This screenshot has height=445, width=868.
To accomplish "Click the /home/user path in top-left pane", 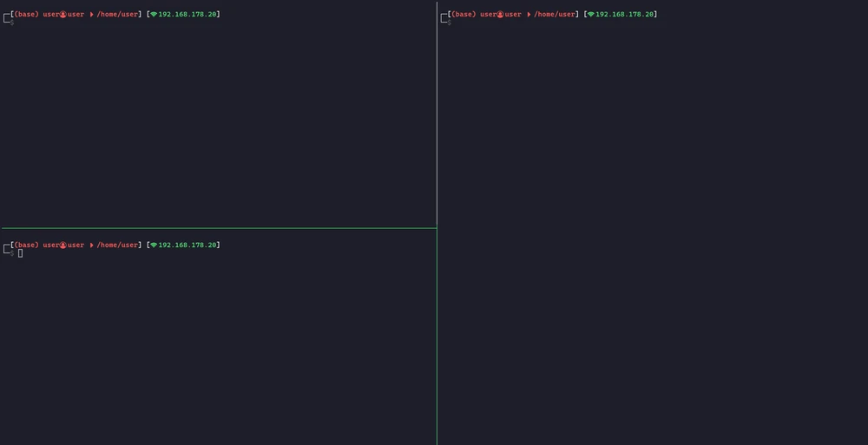I will pos(117,15).
